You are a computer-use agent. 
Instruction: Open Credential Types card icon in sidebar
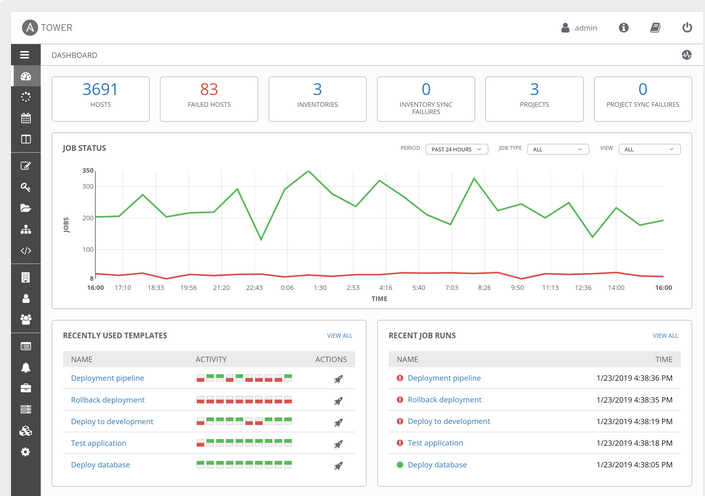26,346
